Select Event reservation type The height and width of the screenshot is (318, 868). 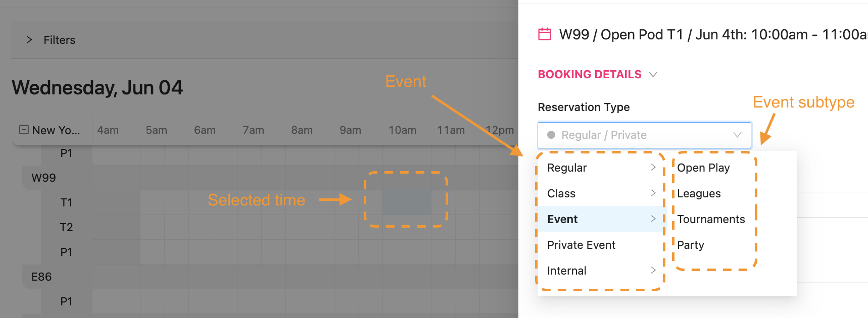click(562, 219)
